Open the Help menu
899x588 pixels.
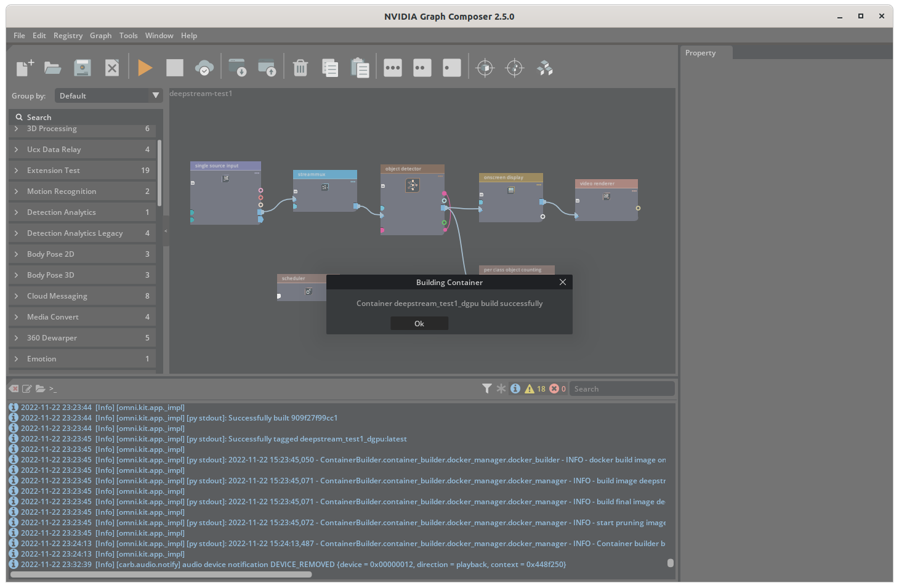189,36
